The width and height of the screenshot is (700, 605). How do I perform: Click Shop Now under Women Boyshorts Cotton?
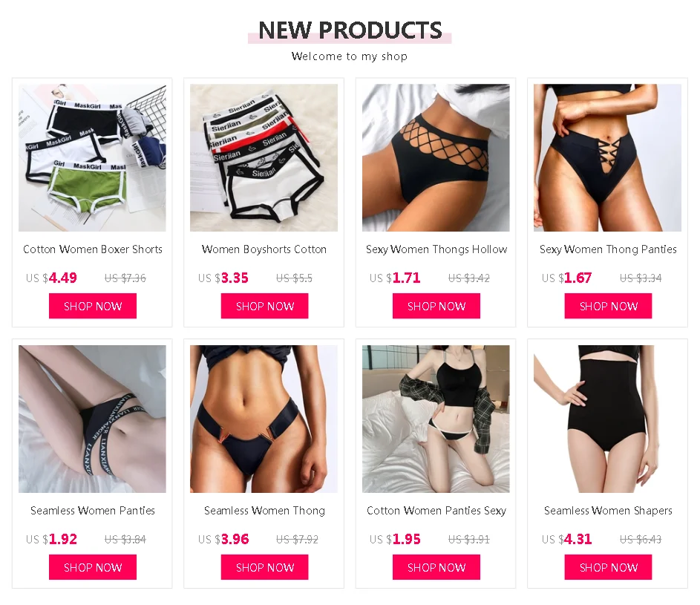coord(265,306)
